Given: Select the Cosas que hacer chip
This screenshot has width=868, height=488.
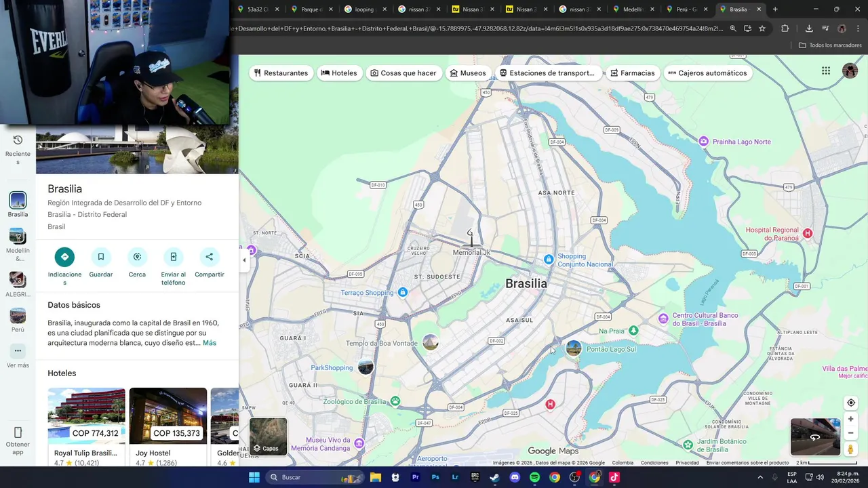Looking at the screenshot, I should point(403,73).
